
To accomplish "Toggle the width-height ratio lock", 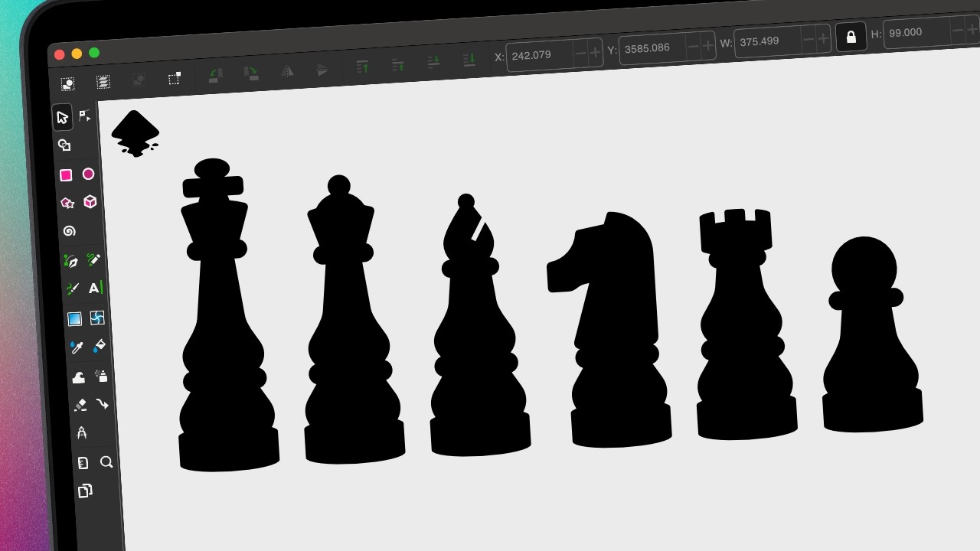I will coord(851,37).
